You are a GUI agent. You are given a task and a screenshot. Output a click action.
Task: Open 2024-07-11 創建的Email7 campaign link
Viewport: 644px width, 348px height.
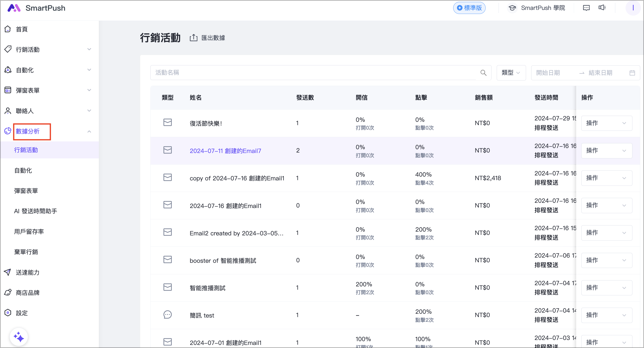(225, 151)
